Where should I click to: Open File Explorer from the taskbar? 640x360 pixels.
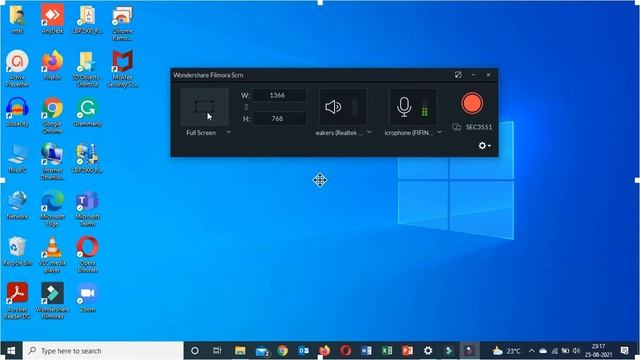click(x=240, y=351)
